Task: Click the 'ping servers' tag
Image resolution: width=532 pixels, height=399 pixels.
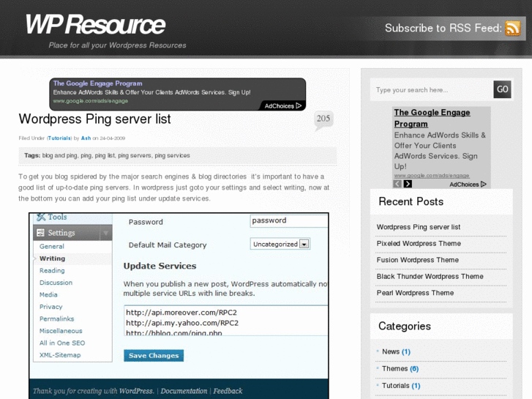Action: click(135, 155)
